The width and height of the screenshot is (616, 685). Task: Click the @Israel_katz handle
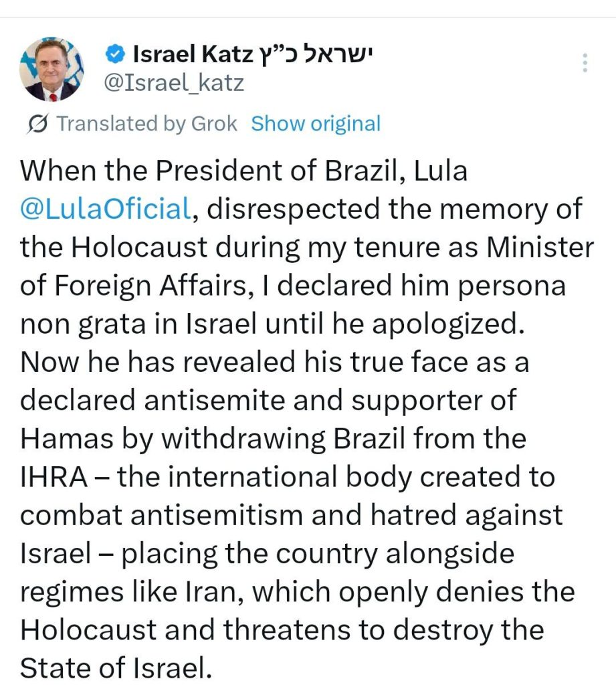pyautogui.click(x=173, y=83)
